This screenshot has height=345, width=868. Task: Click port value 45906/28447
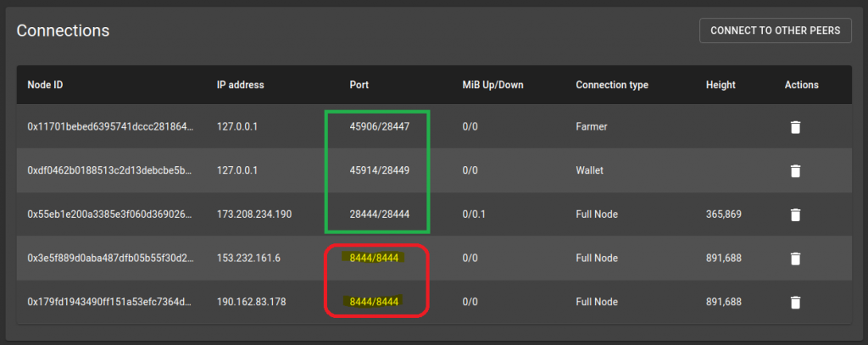click(379, 127)
